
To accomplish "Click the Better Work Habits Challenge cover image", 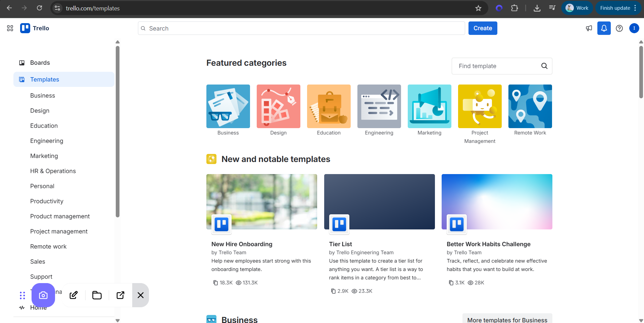I will click(x=497, y=202).
